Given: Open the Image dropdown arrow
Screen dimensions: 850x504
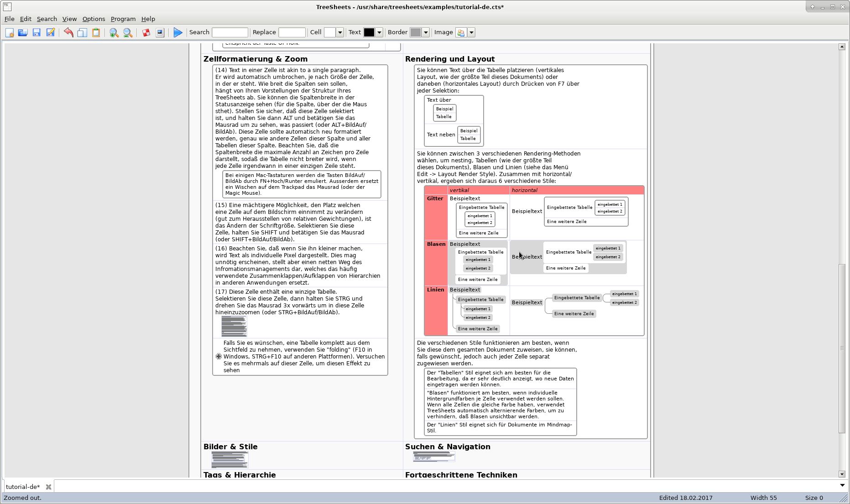Looking at the screenshot, I should click(472, 32).
